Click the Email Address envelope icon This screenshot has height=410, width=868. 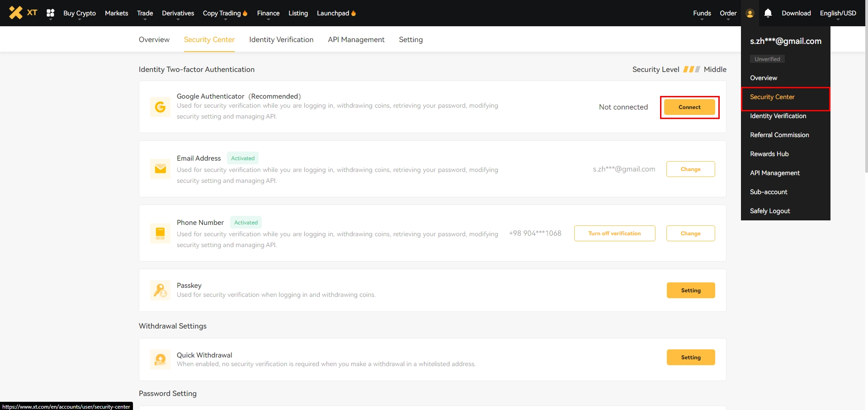coord(160,169)
